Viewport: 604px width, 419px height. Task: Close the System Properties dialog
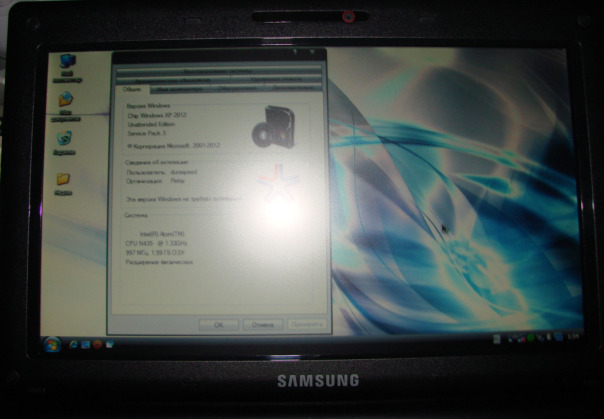point(312,52)
